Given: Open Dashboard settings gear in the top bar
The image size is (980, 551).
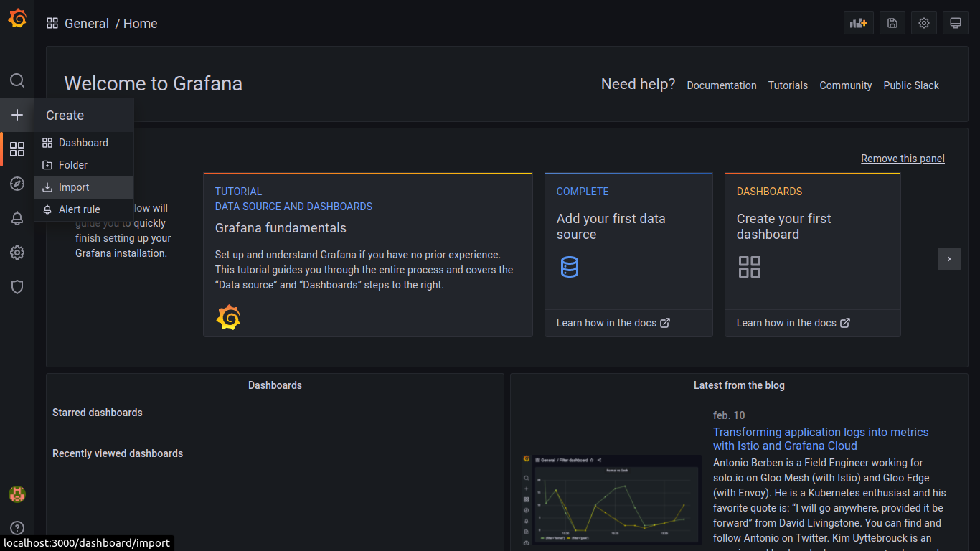Looking at the screenshot, I should tap(924, 23).
